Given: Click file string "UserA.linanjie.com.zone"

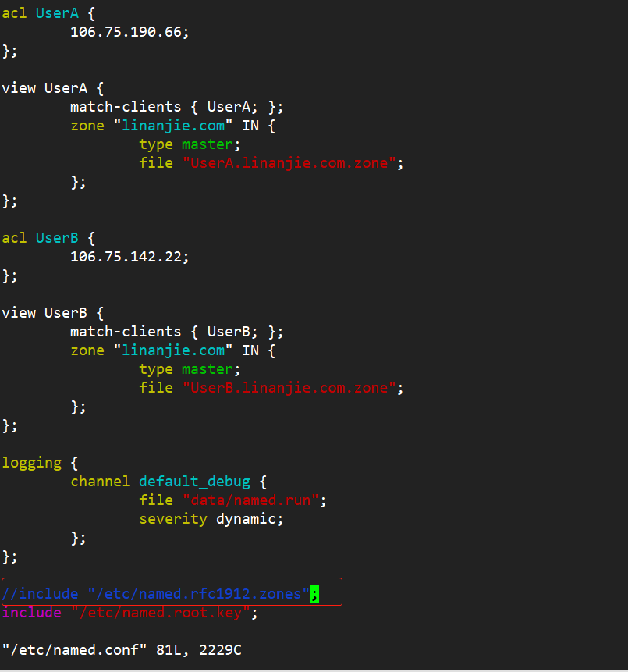Looking at the screenshot, I should 289,163.
